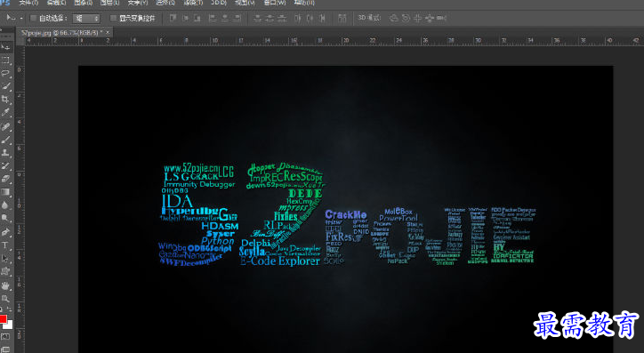The height and width of the screenshot is (353, 644).
Task: Choose the Lasso tool
Action: (x=5, y=73)
